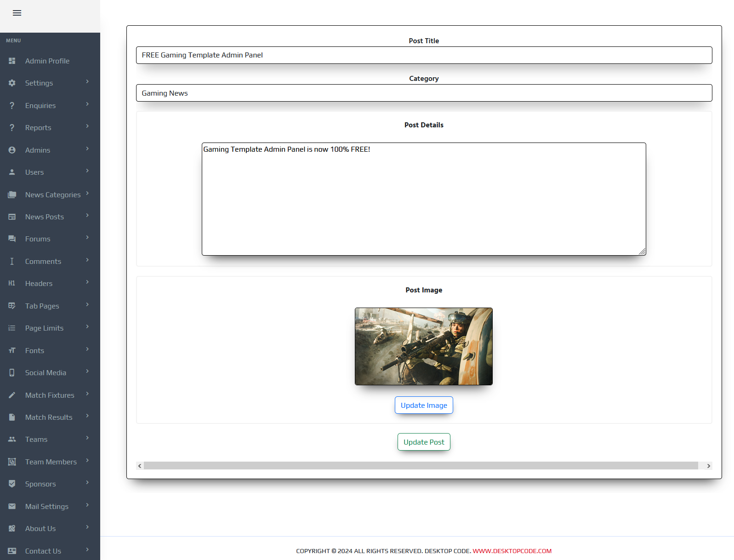The image size is (734, 560).
Task: Expand the Match Fixtures chevron
Action: click(87, 394)
